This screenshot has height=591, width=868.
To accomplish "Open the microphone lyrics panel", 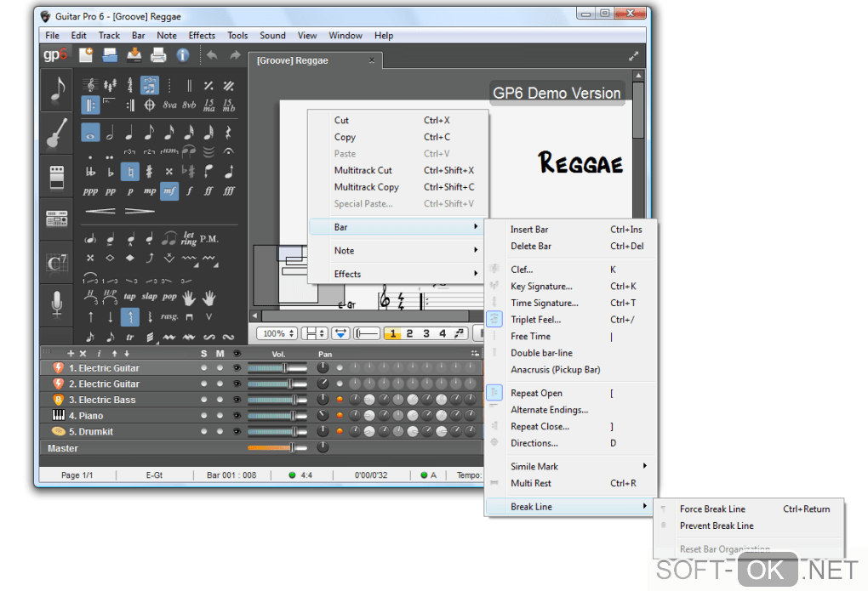I will pos(56,304).
